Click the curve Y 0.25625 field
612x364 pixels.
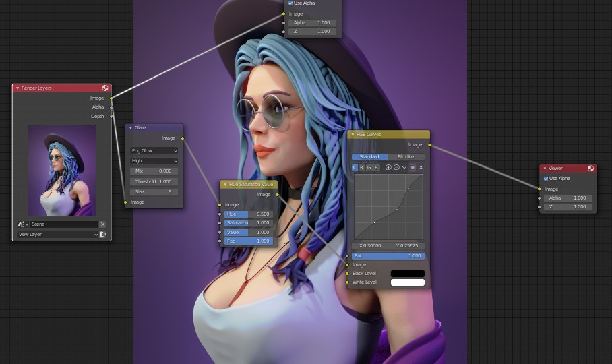(406, 246)
